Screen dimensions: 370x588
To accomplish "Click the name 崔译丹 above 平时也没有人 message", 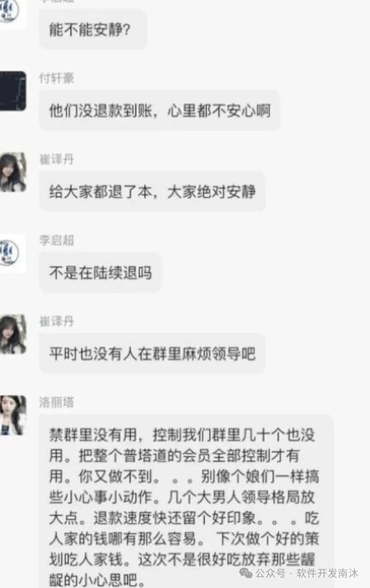I will 56,321.
